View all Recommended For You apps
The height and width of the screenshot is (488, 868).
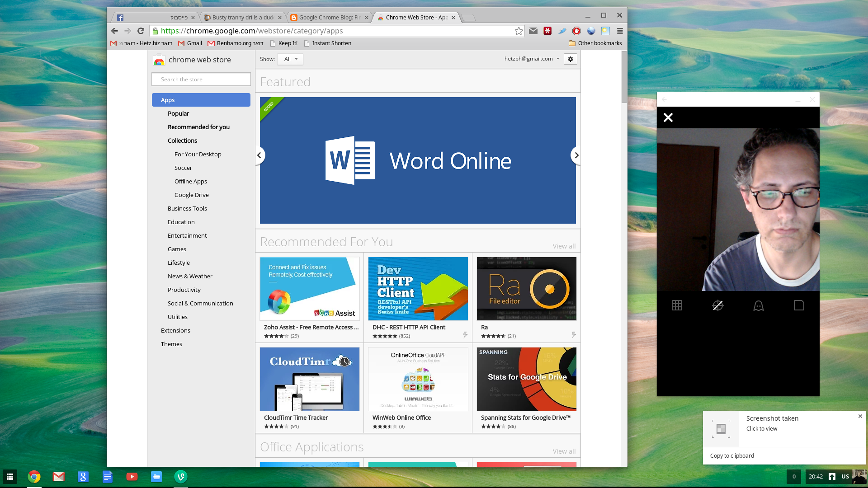point(564,246)
